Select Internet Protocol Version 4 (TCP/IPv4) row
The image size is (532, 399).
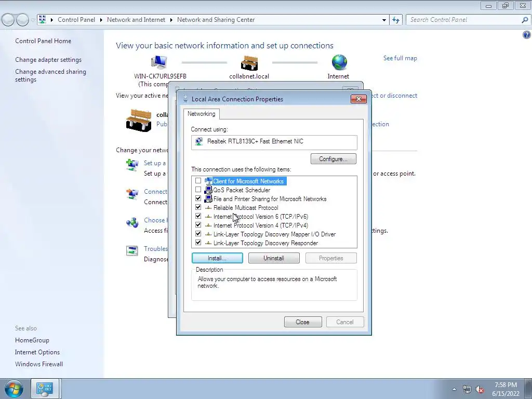(261, 225)
